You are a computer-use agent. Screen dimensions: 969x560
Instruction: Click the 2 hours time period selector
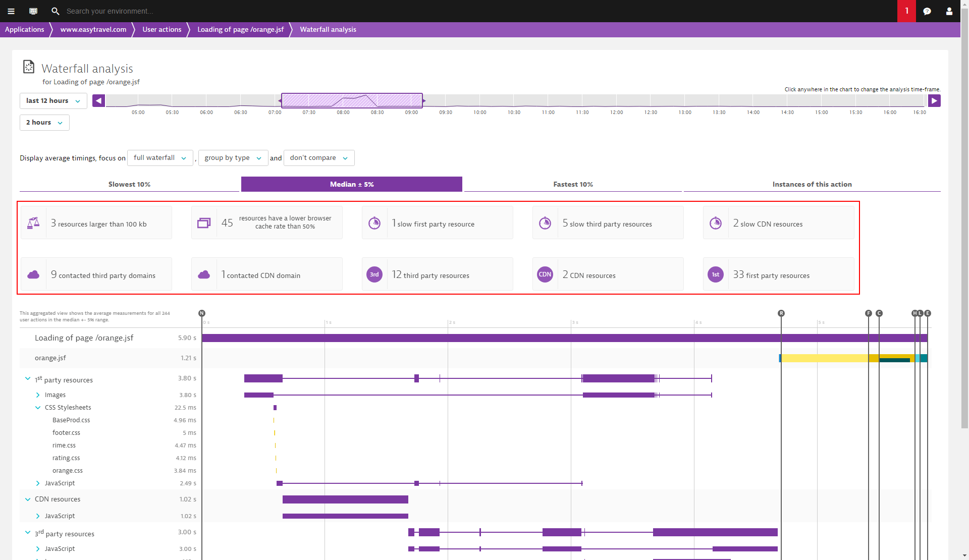click(43, 122)
